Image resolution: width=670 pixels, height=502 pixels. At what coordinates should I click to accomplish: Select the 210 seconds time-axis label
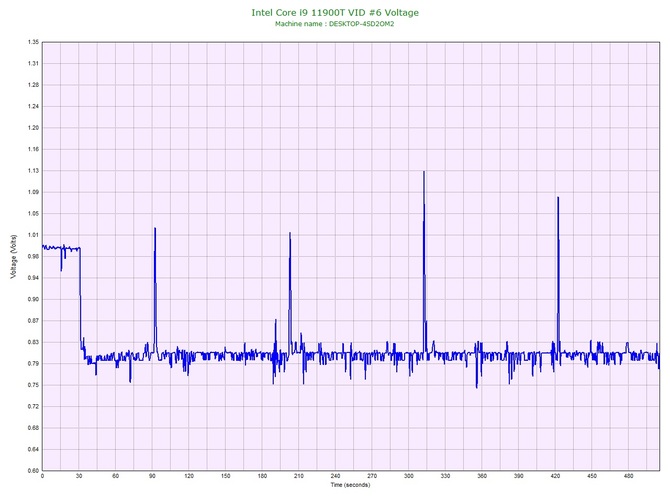[299, 476]
